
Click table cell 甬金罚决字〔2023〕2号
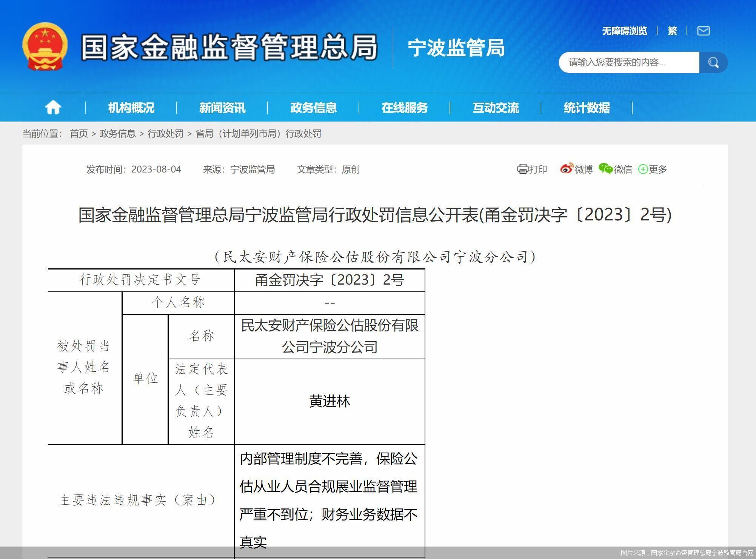[329, 280]
